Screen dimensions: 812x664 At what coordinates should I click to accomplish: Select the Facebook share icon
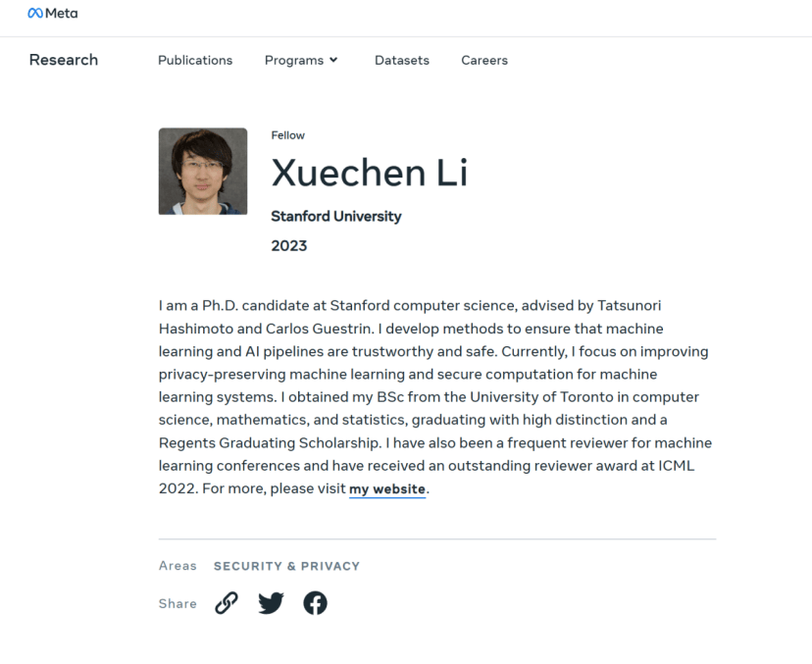315,602
